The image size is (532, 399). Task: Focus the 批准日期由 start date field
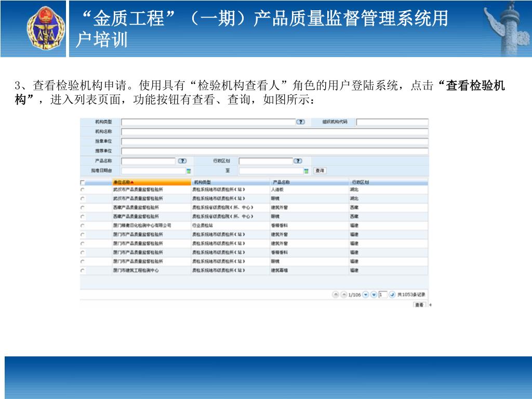154,171
